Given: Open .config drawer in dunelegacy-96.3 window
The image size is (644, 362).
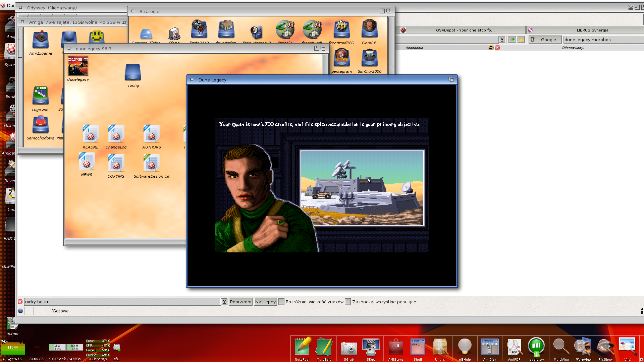Looking at the screenshot, I should pyautogui.click(x=133, y=72).
